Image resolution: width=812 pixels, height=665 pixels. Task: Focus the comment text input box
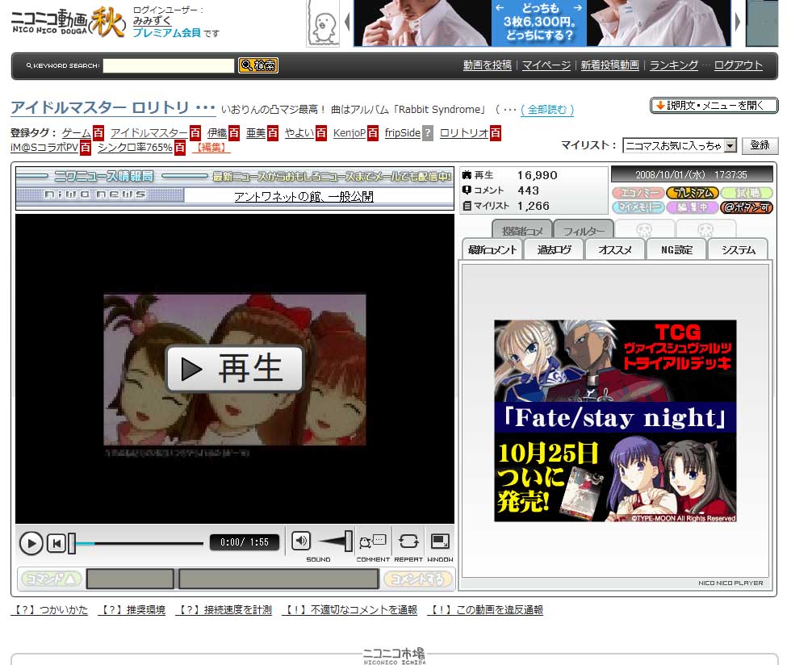(278, 579)
